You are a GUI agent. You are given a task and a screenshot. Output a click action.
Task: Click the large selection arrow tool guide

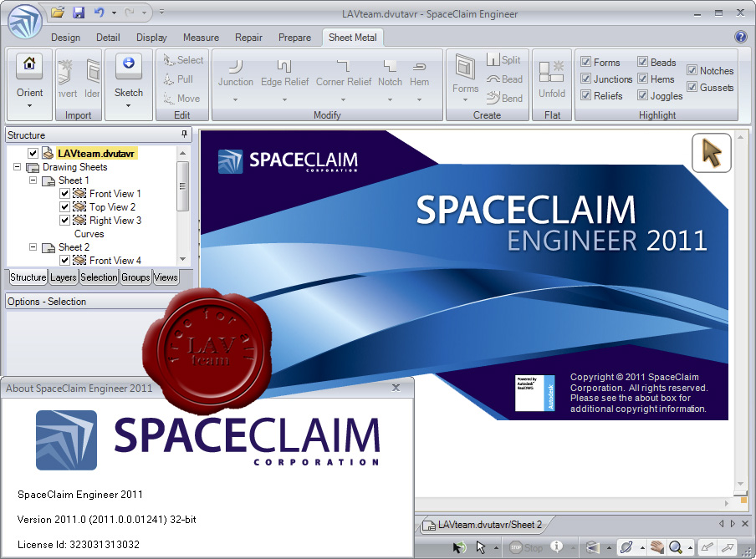point(712,153)
